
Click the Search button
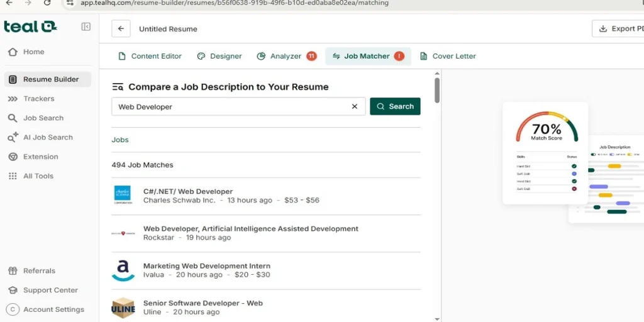tap(395, 106)
